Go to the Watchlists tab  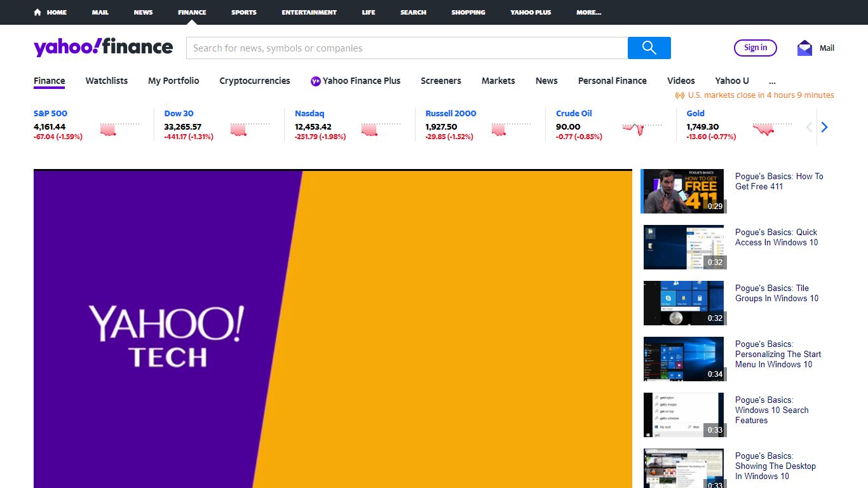pyautogui.click(x=107, y=81)
